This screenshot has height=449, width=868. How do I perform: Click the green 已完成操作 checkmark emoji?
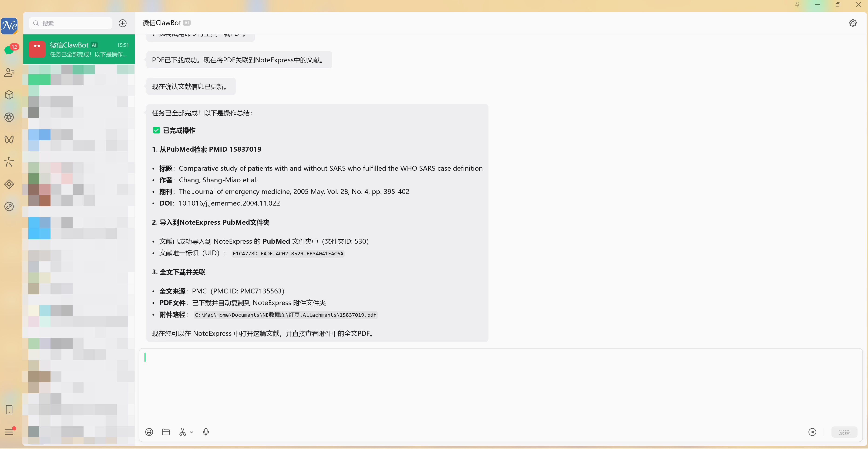tap(156, 130)
